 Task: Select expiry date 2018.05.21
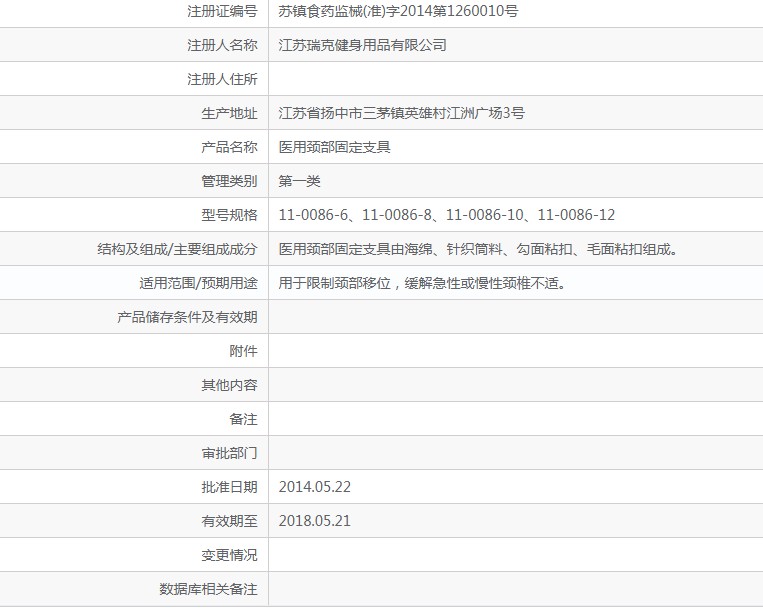315,521
